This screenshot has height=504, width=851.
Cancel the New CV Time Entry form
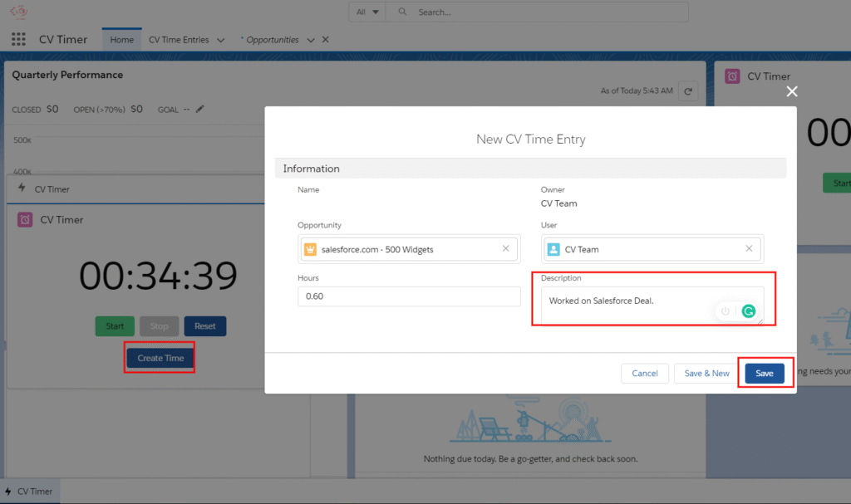pos(644,374)
